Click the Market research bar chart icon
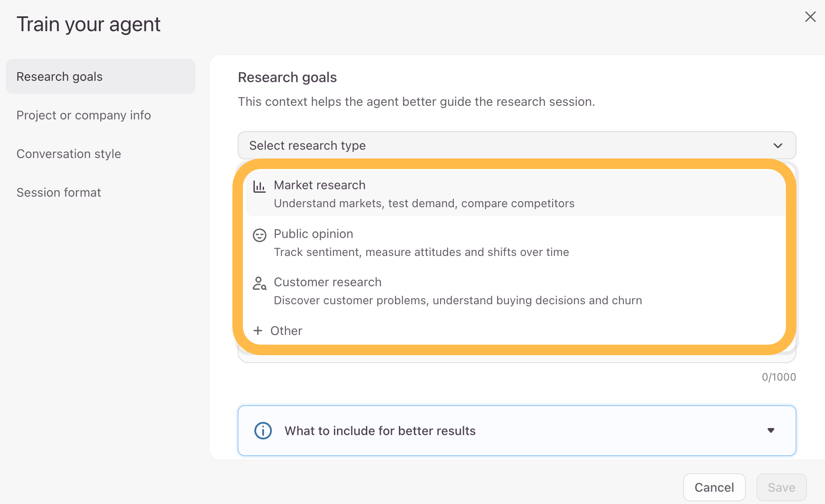 [x=259, y=187]
